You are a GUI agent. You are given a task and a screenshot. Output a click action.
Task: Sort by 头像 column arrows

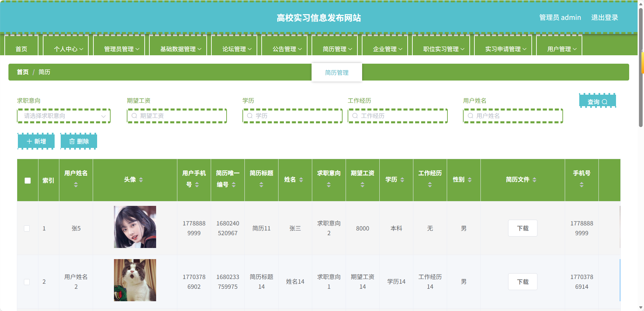pyautogui.click(x=141, y=180)
